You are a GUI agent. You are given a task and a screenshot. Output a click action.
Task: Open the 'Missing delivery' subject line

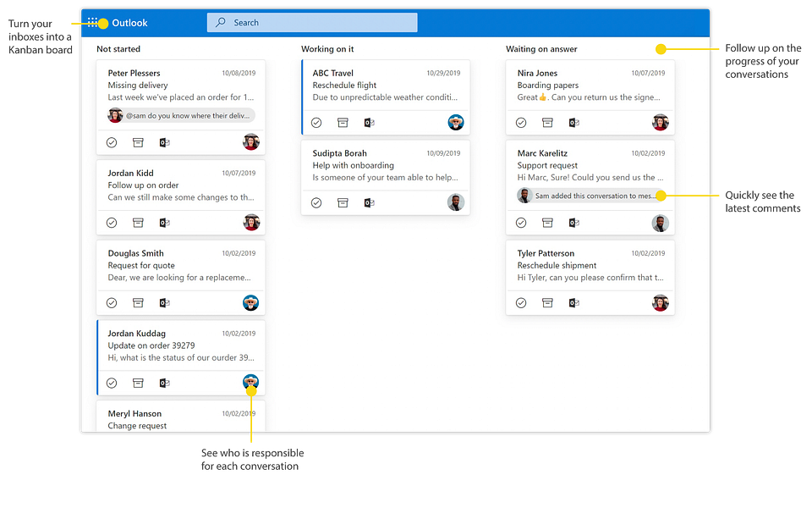click(x=138, y=85)
